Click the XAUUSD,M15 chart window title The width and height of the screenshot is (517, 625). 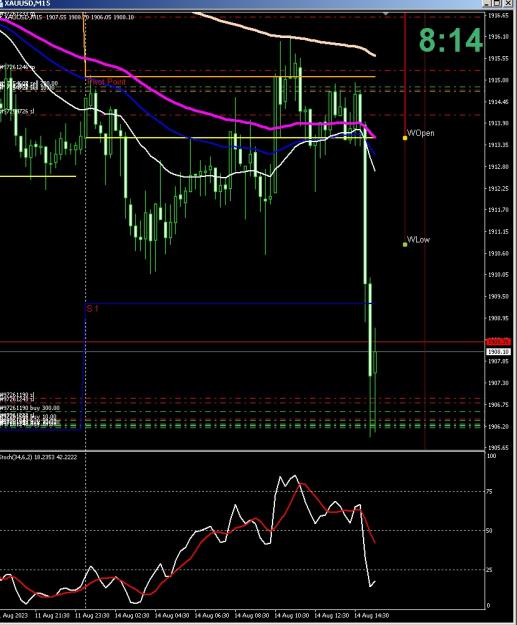click(27, 3)
